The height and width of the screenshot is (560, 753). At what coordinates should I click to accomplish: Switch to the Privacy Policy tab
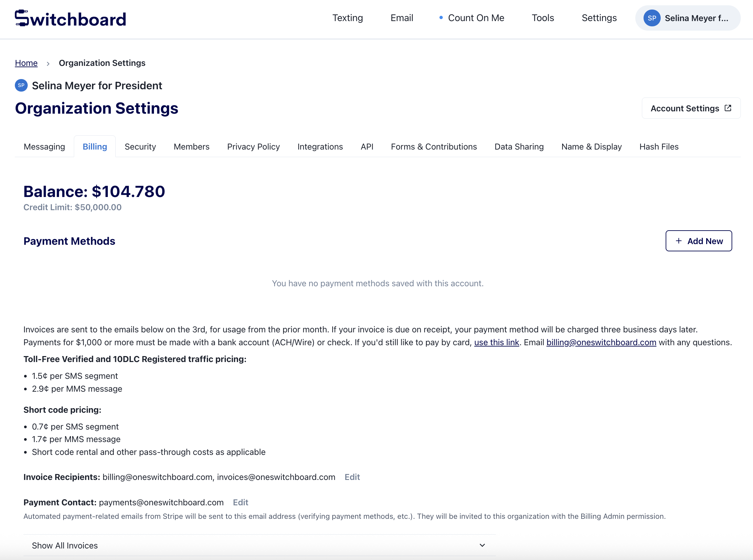[x=254, y=147]
